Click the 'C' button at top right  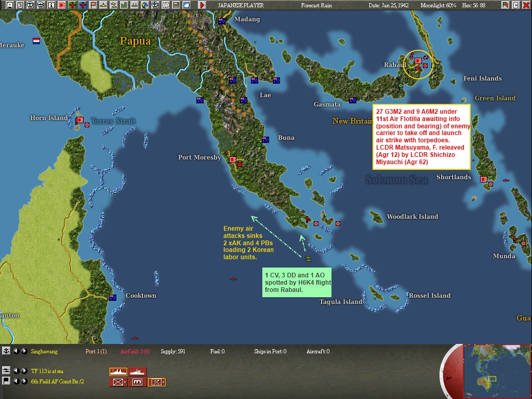(516, 5)
